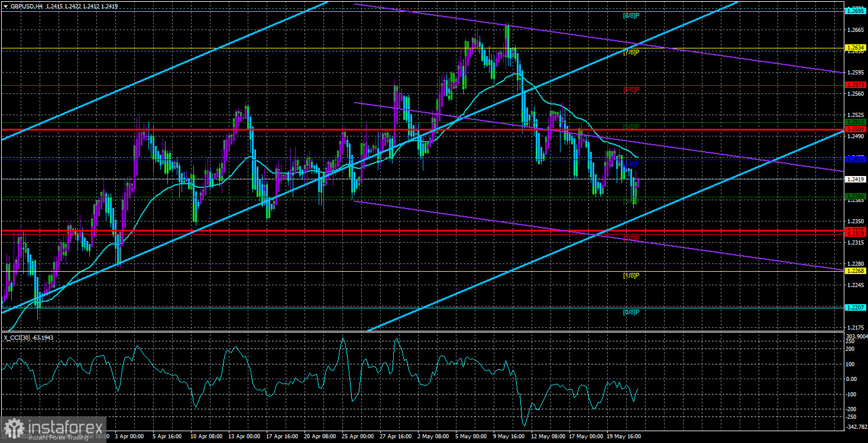Click the 1.2634 yellow price tag
Image resolution: width=868 pixels, height=443 pixels.
856,47
